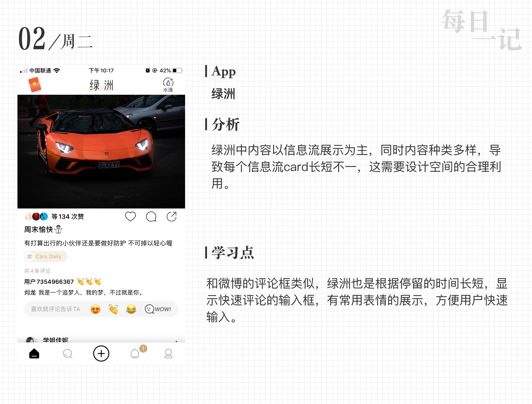Share the post with share icon
Screen dimensions: 532x404
(171, 217)
